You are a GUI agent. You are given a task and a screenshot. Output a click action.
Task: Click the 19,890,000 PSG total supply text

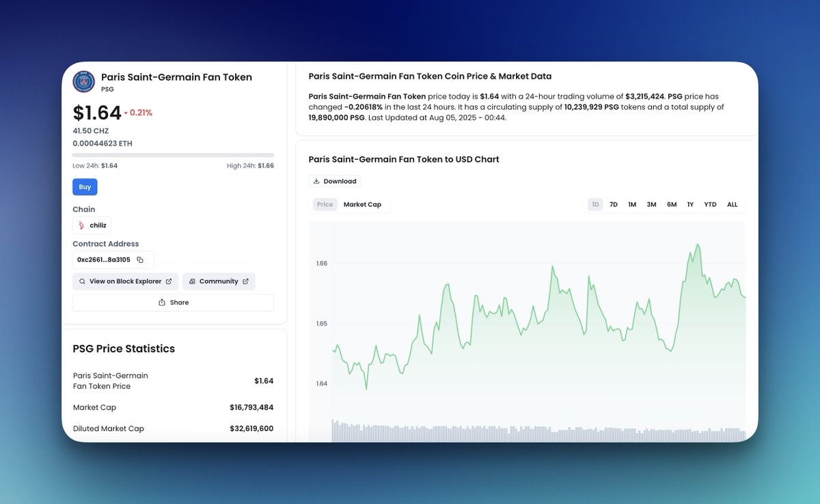tap(337, 118)
